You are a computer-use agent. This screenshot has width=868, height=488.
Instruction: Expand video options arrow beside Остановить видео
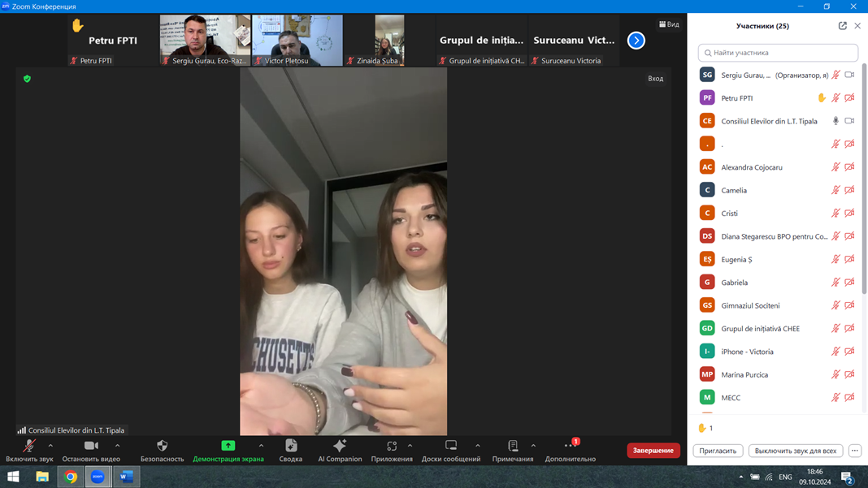pyautogui.click(x=117, y=446)
